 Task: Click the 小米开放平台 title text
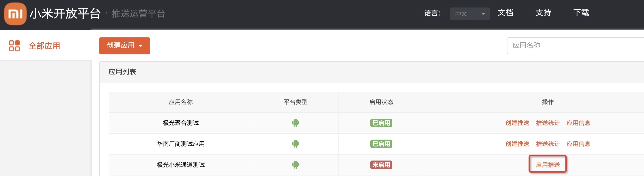[x=65, y=14]
